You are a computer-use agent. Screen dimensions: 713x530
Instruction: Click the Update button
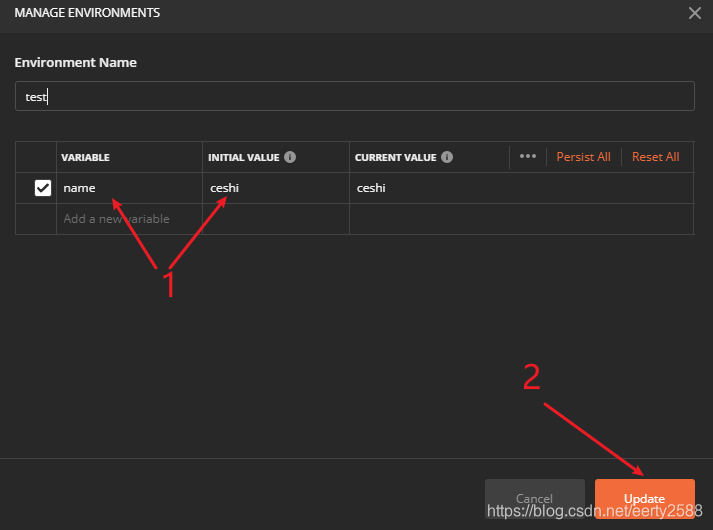tap(644, 498)
